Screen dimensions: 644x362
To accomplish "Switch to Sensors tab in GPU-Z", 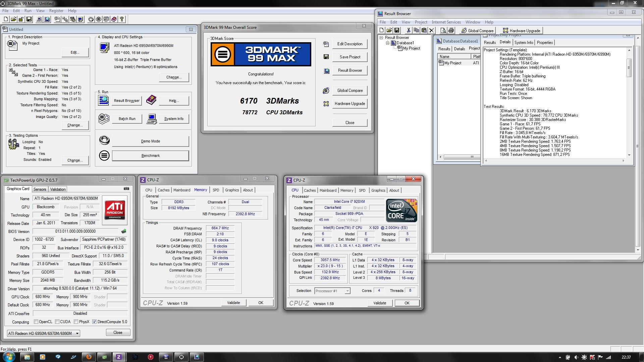I will point(40,189).
